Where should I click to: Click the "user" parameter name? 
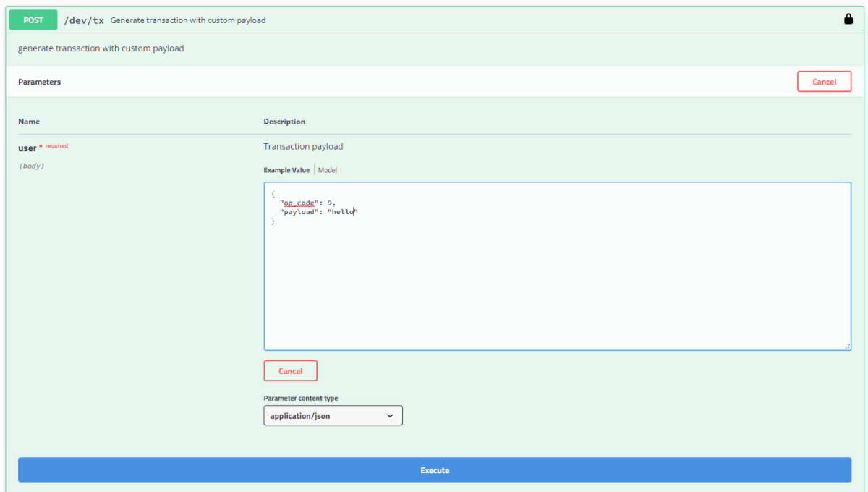tap(27, 148)
